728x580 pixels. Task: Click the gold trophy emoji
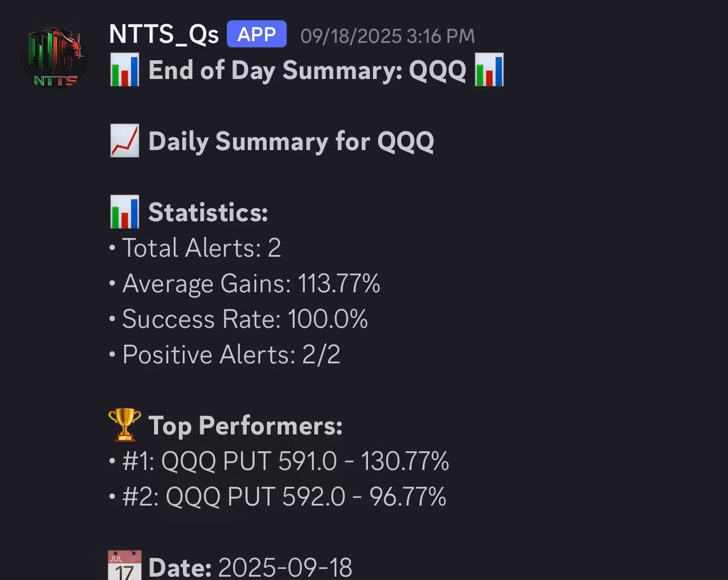pos(124,425)
